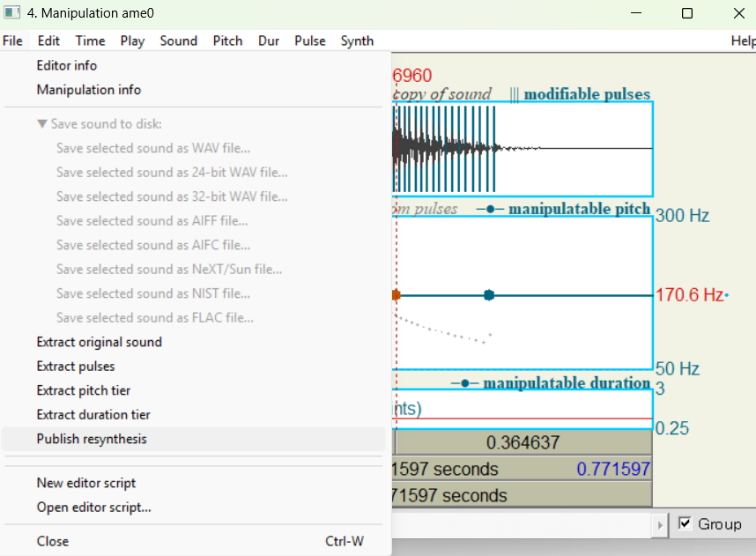756x556 pixels.
Task: Close the Manipulation ame0 window
Action: click(739, 13)
